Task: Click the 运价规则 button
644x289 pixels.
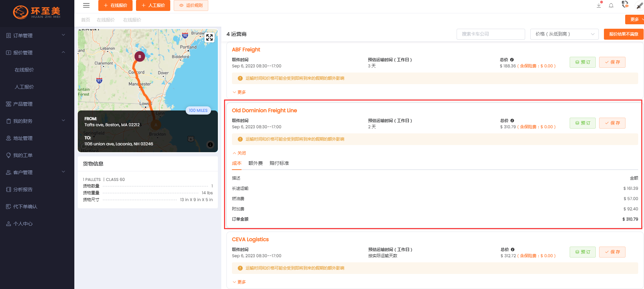Action: pos(191,5)
